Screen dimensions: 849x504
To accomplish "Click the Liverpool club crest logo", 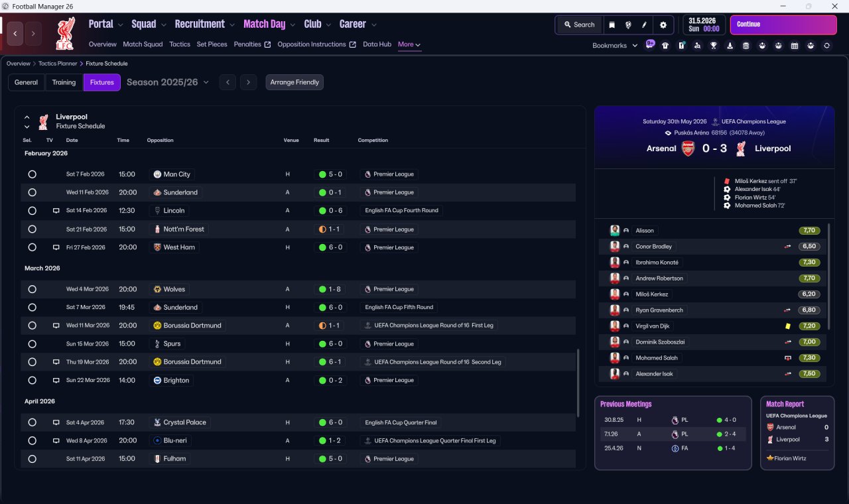I will coord(65,33).
